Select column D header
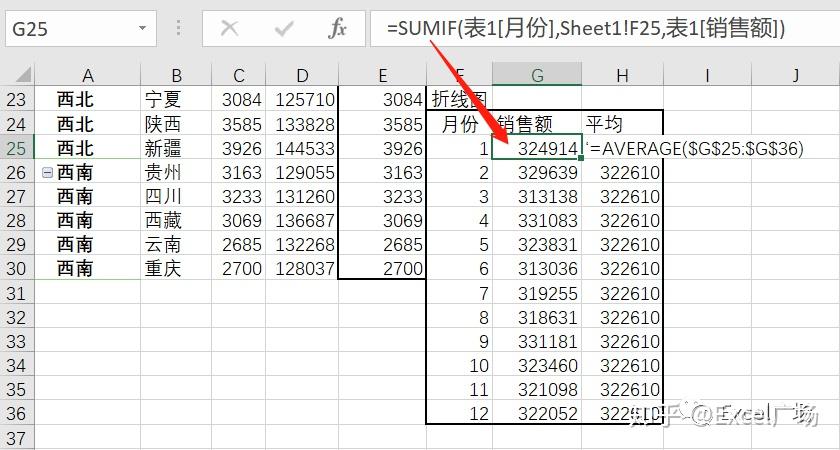The height and width of the screenshot is (450, 840). pyautogui.click(x=302, y=75)
